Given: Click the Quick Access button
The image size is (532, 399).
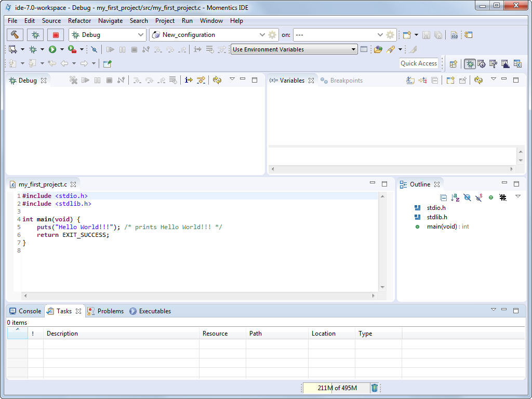Looking at the screenshot, I should point(419,63).
